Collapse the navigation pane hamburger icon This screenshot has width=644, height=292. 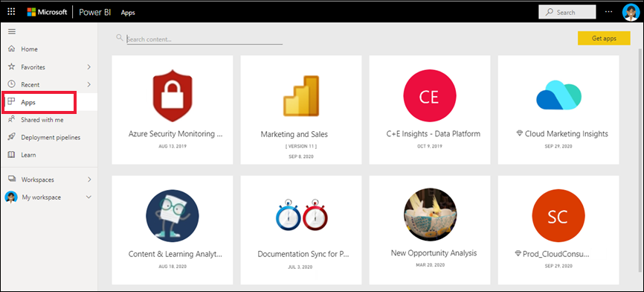click(x=12, y=32)
